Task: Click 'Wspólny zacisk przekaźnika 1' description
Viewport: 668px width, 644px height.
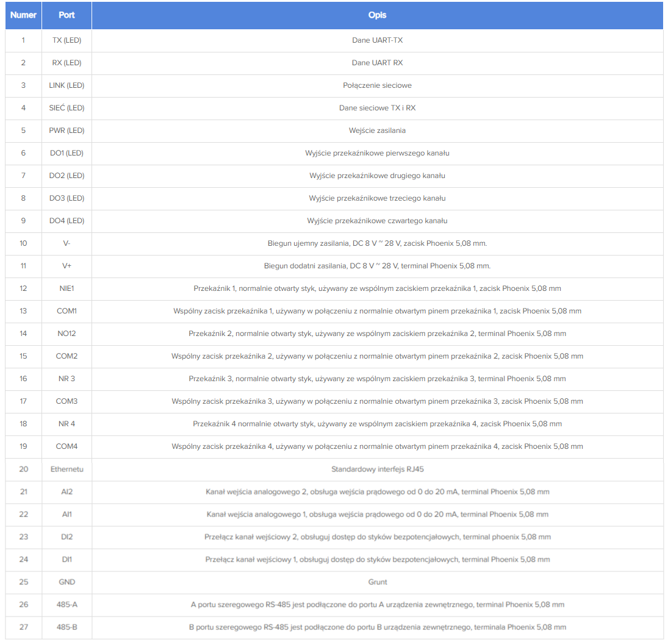Action: coord(378,312)
